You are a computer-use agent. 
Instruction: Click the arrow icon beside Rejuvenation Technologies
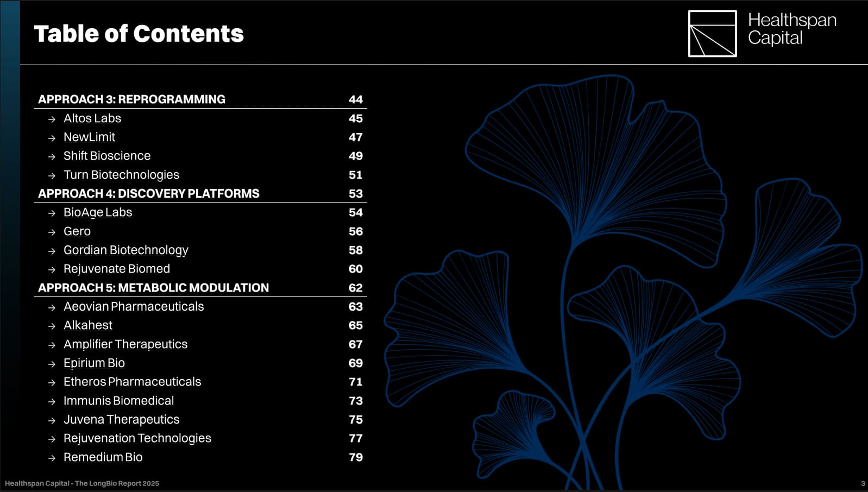52,439
